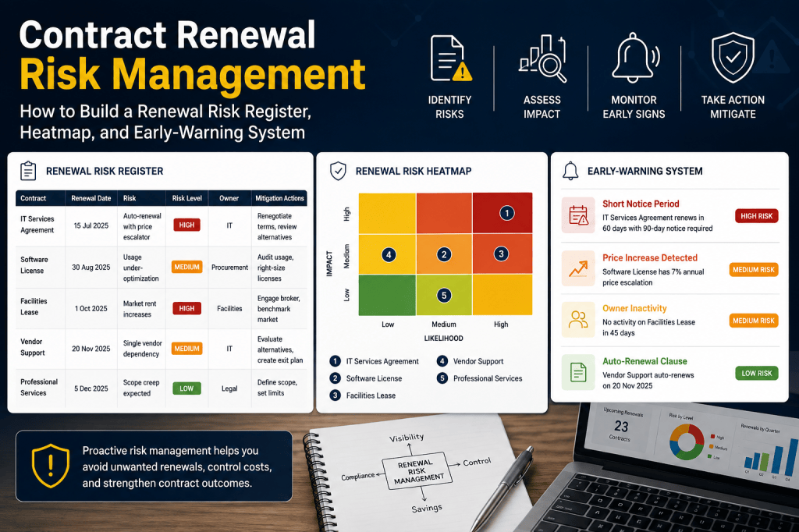Click the Mitigation Actions column header
The image size is (799, 532).
pos(279,198)
